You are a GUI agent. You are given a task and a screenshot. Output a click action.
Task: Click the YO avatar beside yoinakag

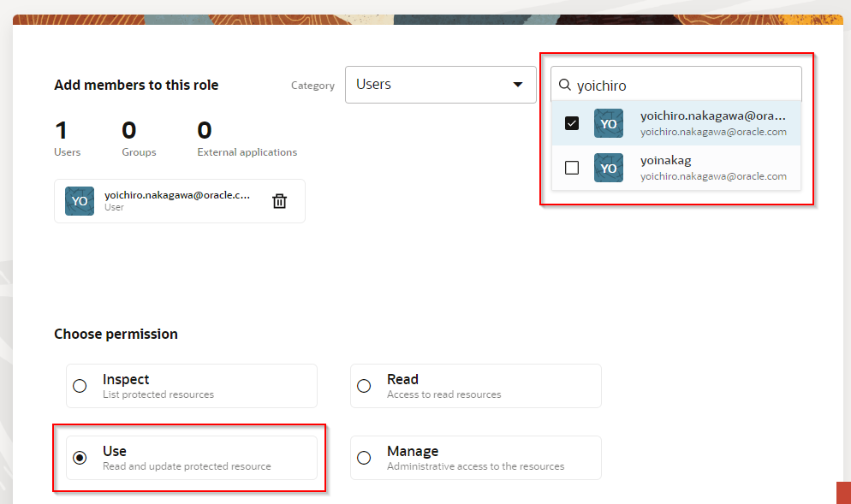pos(608,168)
